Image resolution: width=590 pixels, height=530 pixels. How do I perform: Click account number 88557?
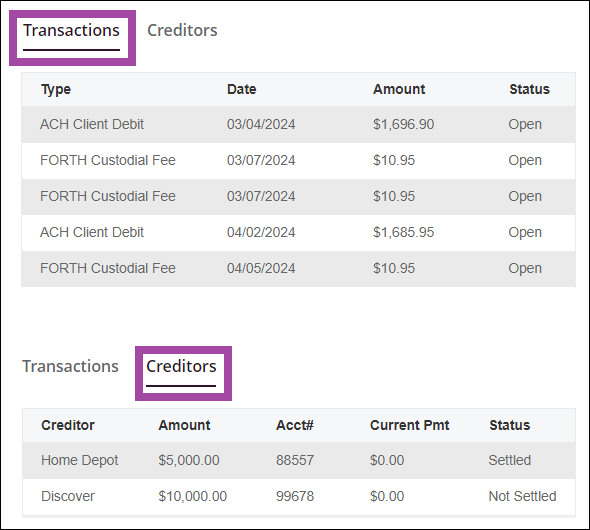pos(295,460)
